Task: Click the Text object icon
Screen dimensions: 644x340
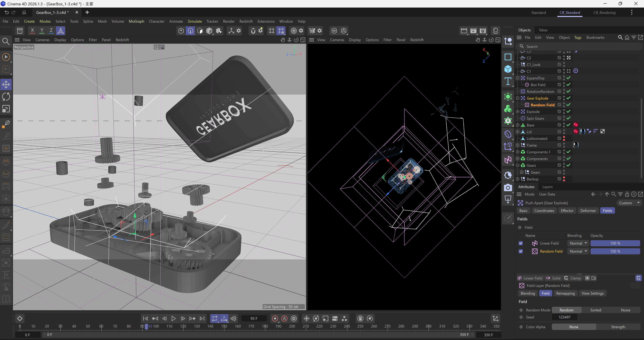Action: click(x=508, y=81)
